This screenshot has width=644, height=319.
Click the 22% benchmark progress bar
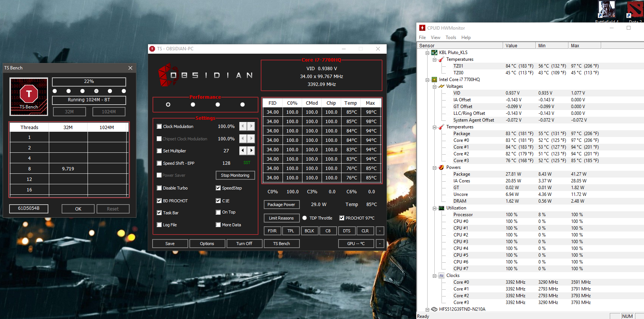[89, 82]
